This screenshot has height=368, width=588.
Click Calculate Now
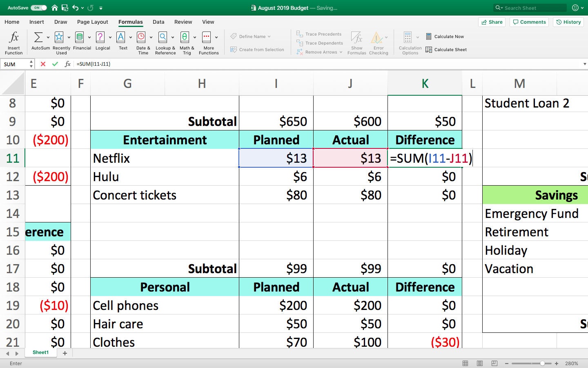tap(445, 36)
